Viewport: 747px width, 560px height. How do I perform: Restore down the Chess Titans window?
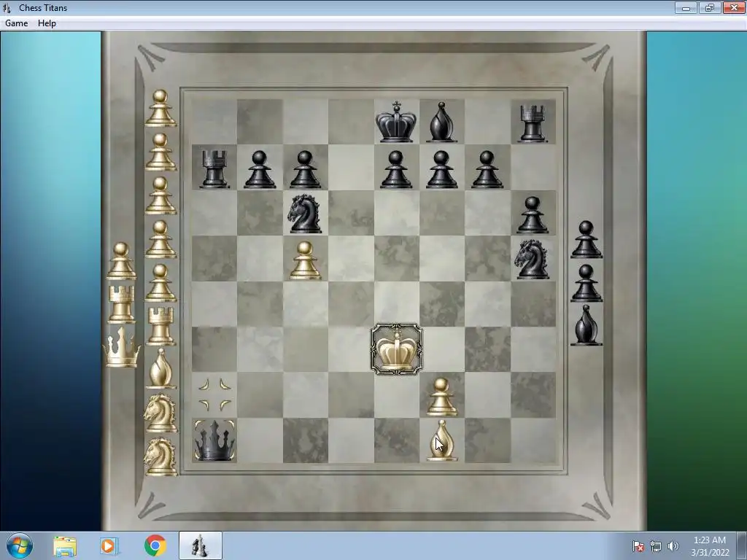point(710,7)
